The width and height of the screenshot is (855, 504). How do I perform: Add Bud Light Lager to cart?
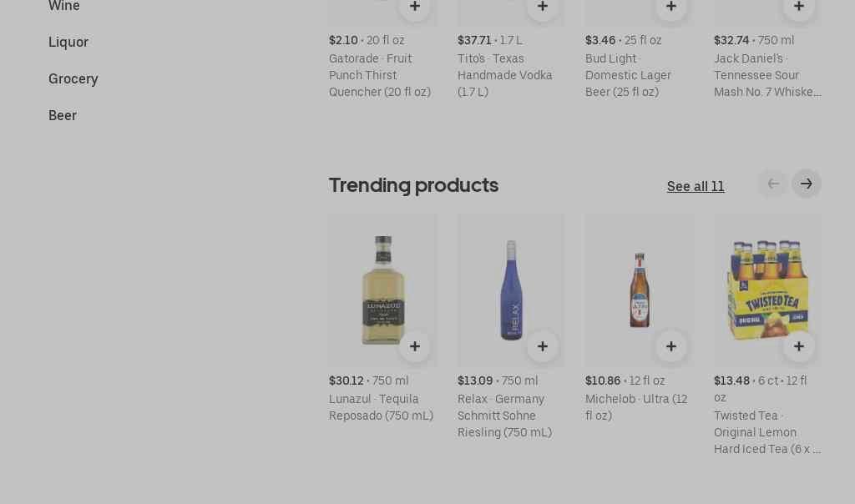[671, 8]
